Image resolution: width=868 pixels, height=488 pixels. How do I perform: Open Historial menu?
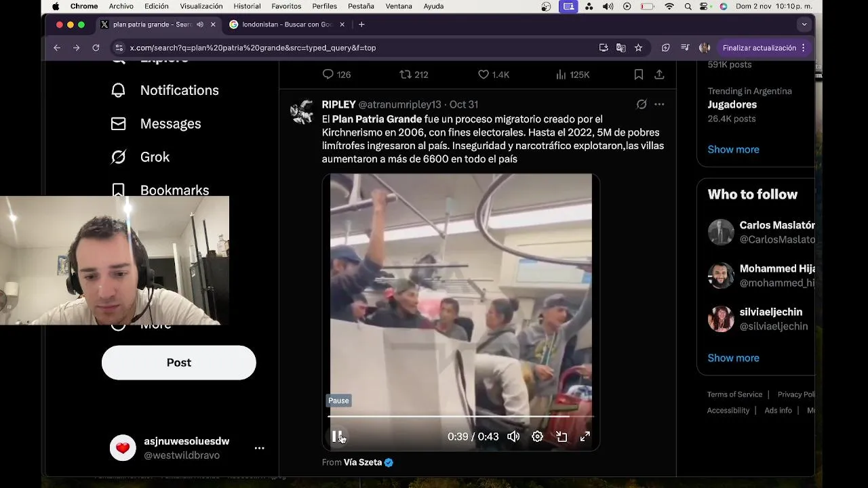(247, 6)
